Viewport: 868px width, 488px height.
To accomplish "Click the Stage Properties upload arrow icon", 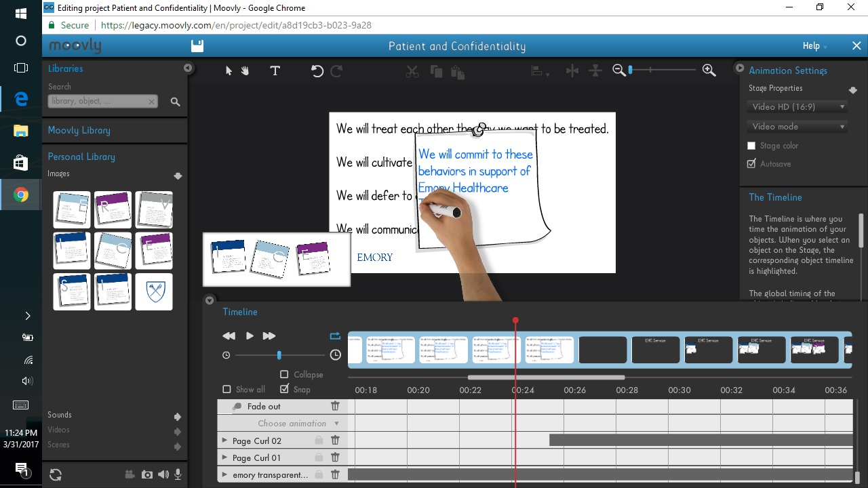I will pyautogui.click(x=853, y=90).
